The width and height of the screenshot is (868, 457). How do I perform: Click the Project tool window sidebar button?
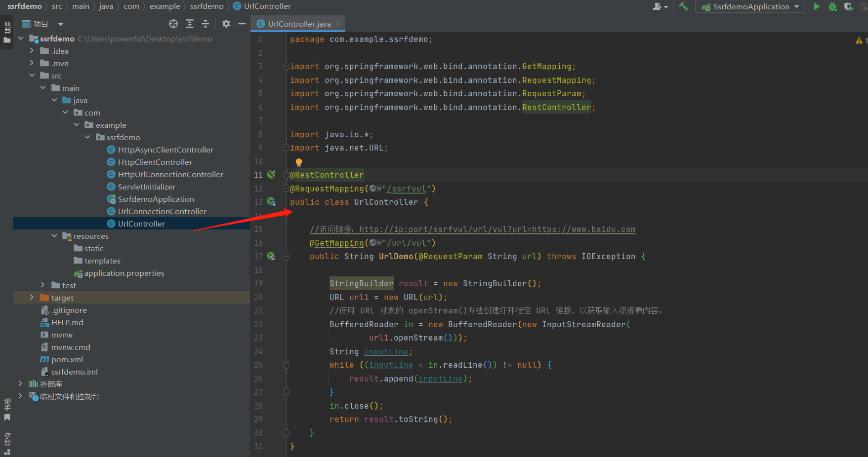pos(7,32)
